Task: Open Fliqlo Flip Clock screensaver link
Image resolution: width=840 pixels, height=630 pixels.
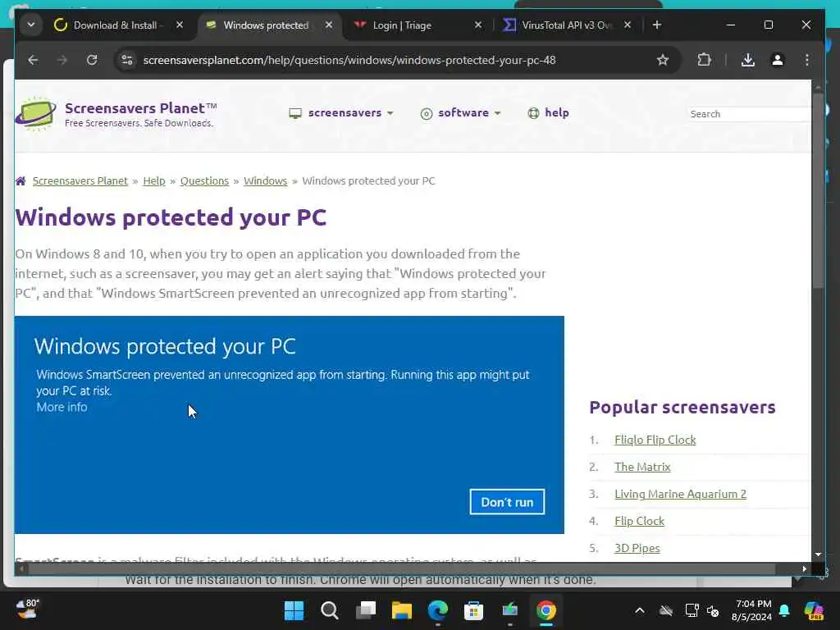Action: pyautogui.click(x=655, y=440)
